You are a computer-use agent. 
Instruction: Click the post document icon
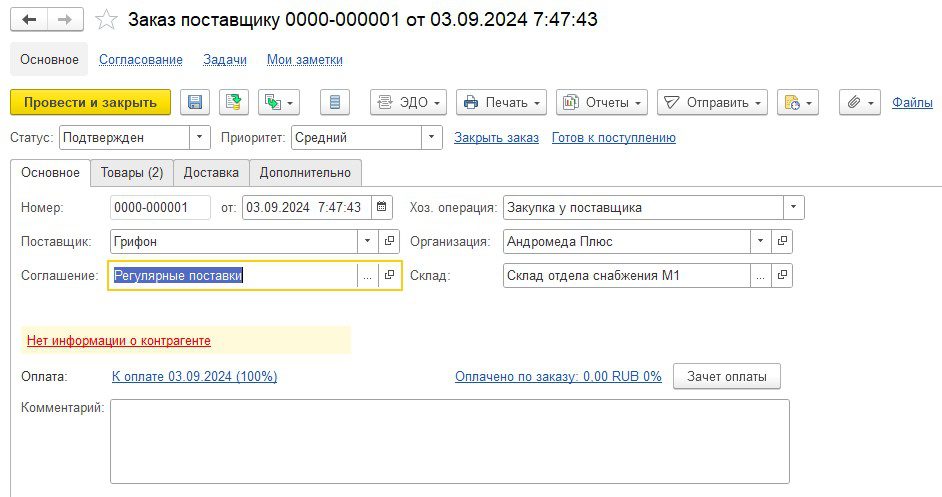(234, 102)
